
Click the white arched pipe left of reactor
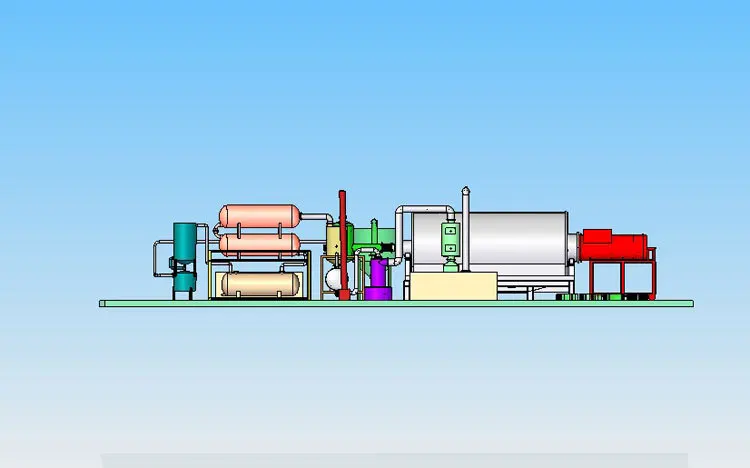[x=402, y=225]
